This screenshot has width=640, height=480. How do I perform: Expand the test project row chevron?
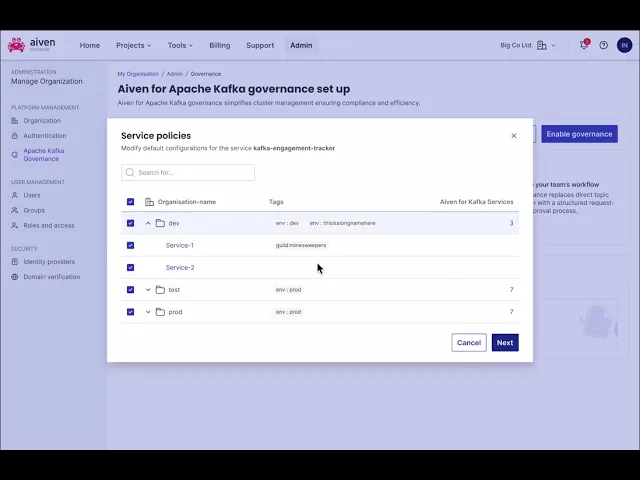(148, 290)
